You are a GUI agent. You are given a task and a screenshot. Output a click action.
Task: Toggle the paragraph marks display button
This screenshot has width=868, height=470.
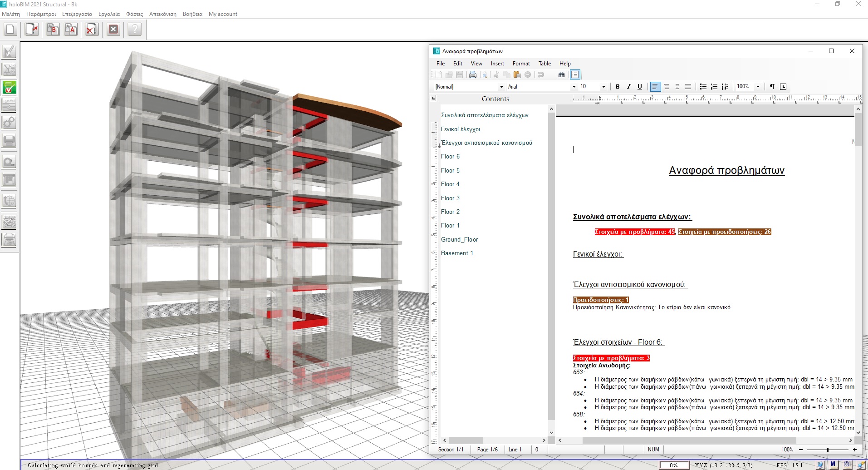click(x=772, y=87)
